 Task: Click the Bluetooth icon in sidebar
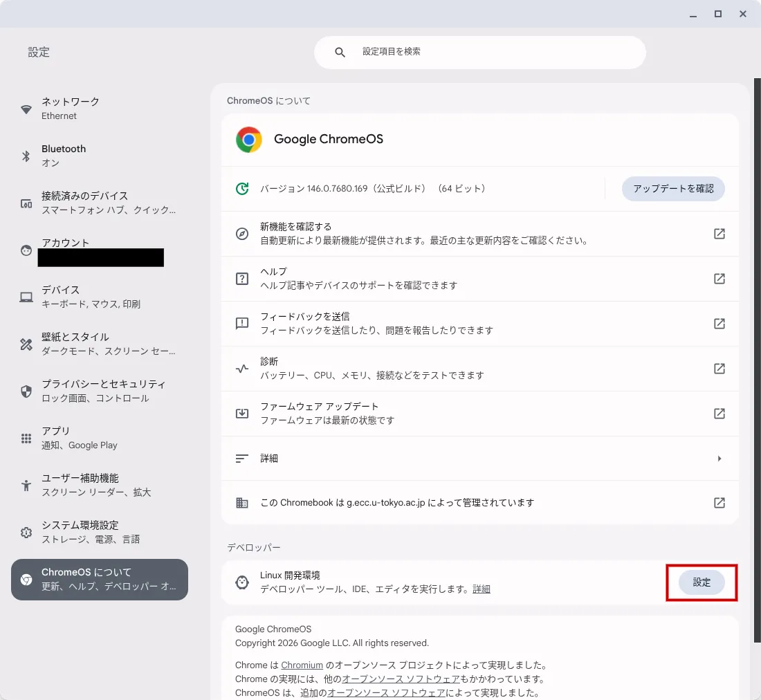[x=26, y=156]
